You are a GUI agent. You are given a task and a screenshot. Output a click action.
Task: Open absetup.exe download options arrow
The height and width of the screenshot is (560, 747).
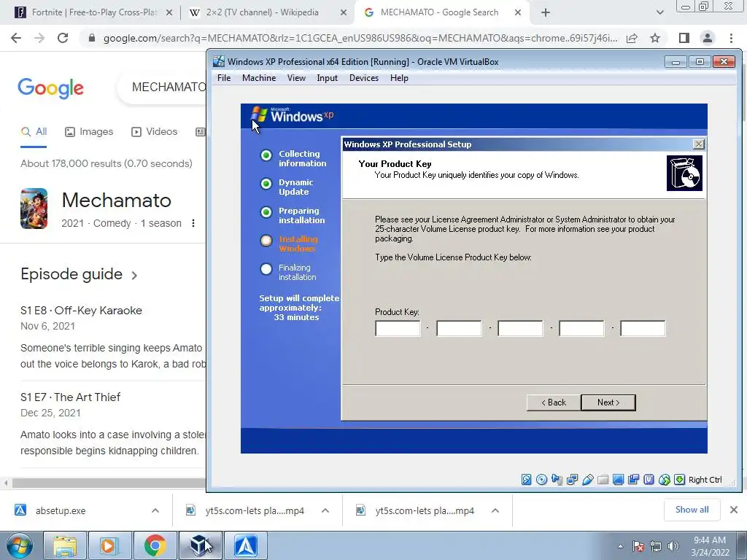pos(155,510)
